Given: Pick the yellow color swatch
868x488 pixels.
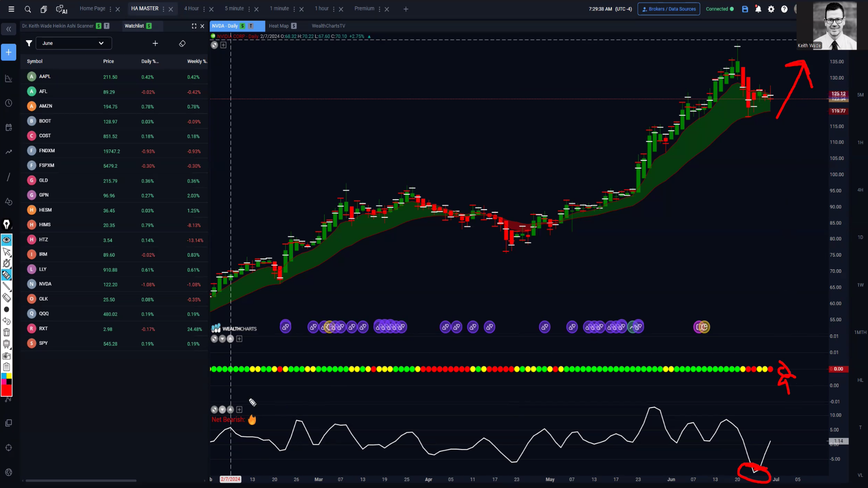Looking at the screenshot, I should point(9,376).
